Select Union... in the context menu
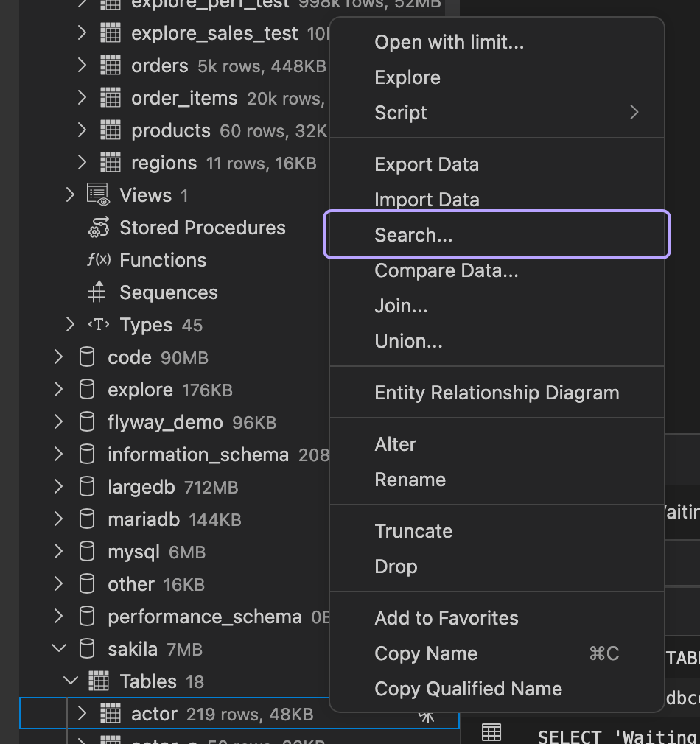The width and height of the screenshot is (700, 744). click(497, 341)
